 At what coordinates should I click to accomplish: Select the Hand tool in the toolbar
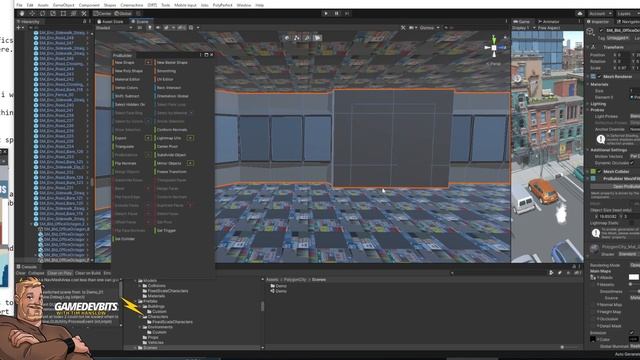click(x=22, y=13)
